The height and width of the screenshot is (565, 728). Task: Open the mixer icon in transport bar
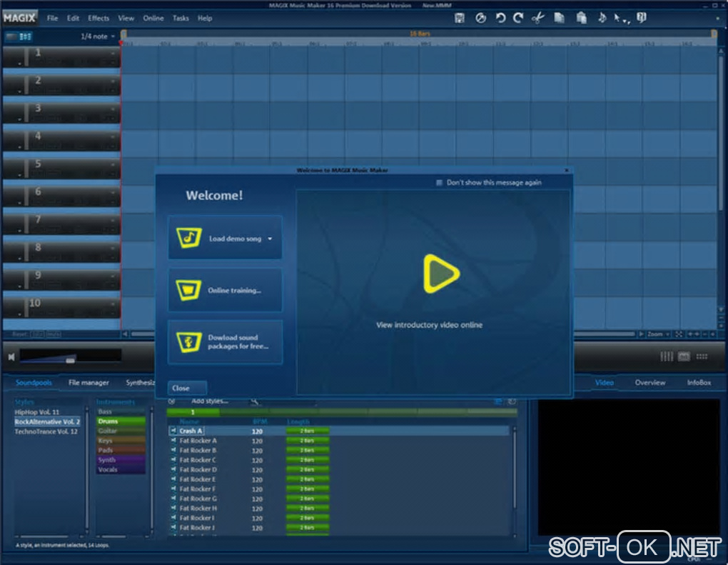pyautogui.click(x=666, y=356)
